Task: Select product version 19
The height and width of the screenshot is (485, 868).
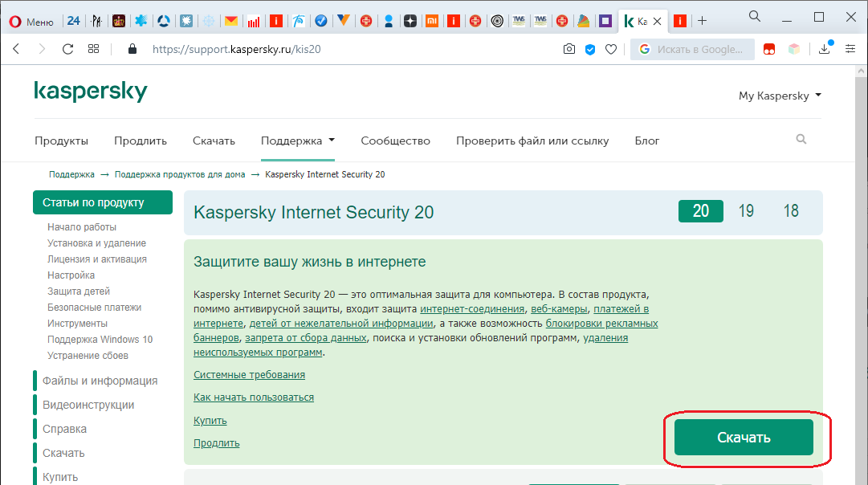Action: click(746, 211)
